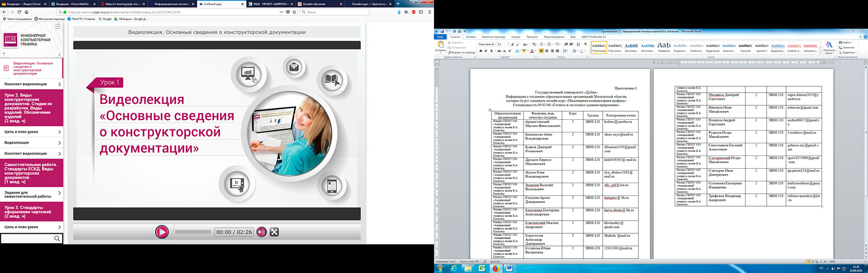This screenshot has height=273, width=868.
Task: Switch to Word Рецензирование tab
Action: click(554, 37)
